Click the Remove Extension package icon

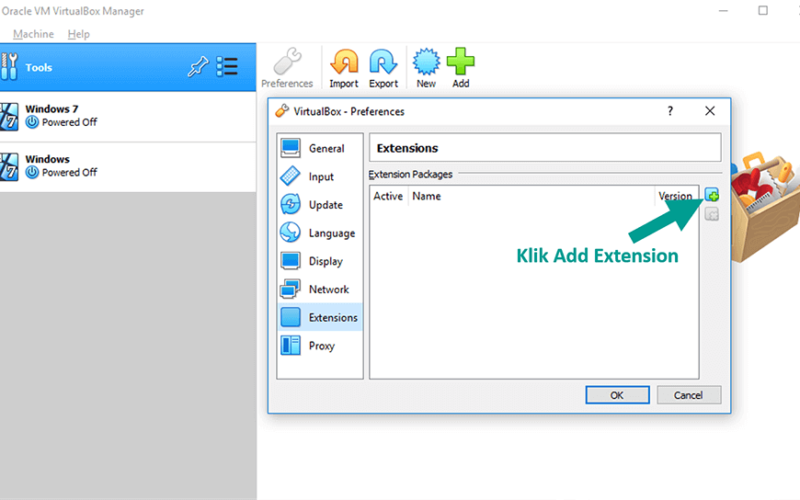[712, 214]
